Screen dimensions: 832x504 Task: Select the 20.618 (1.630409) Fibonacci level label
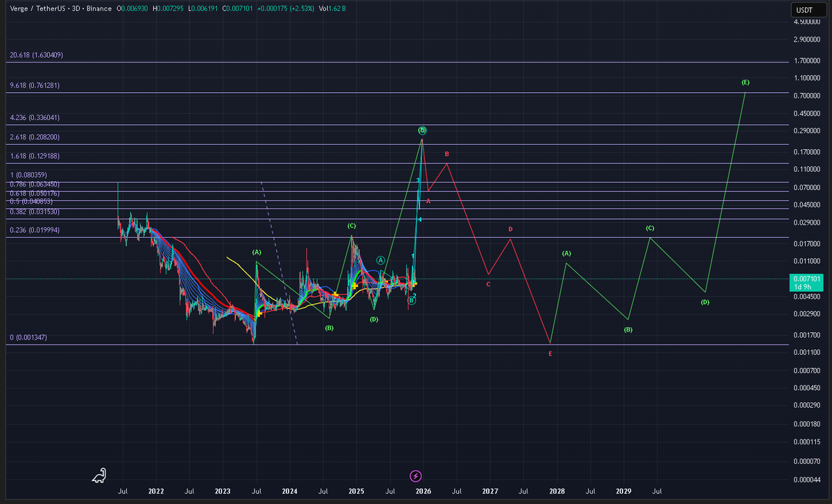pyautogui.click(x=37, y=55)
